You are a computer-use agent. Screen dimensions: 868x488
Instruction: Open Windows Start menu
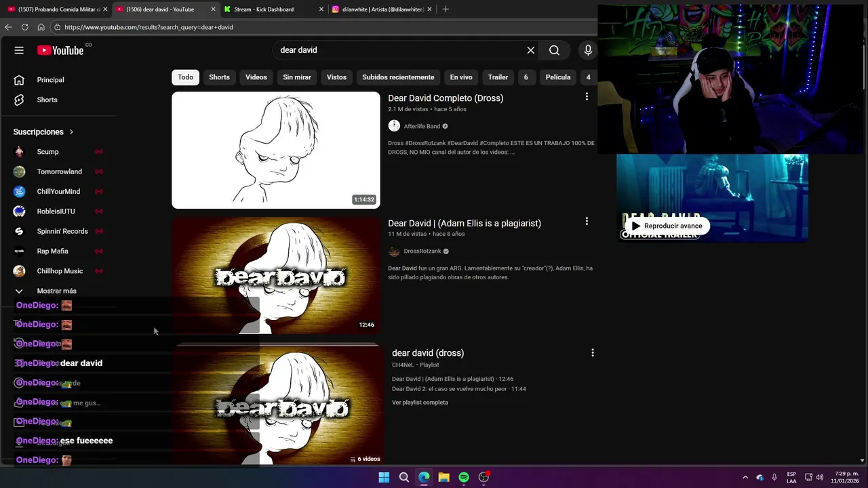pyautogui.click(x=384, y=477)
